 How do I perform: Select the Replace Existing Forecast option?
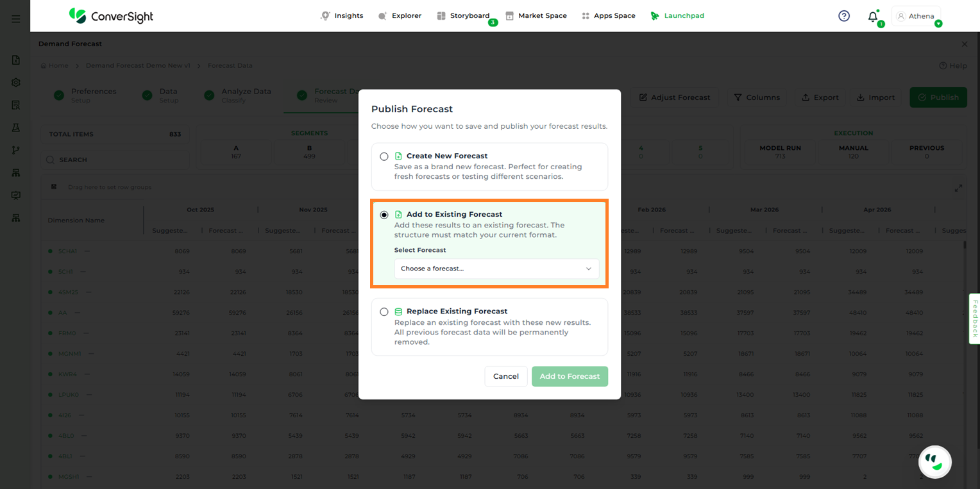(384, 312)
